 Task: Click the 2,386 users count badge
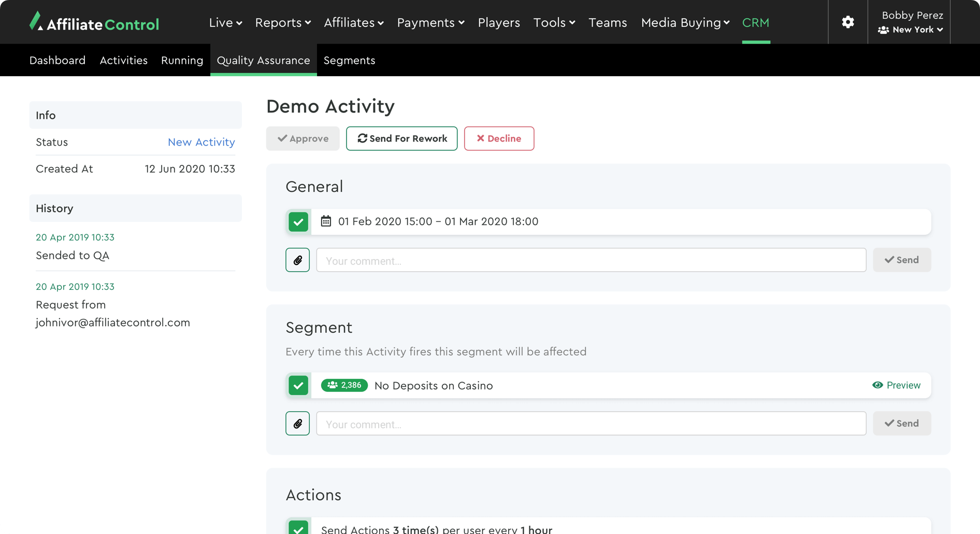tap(344, 385)
